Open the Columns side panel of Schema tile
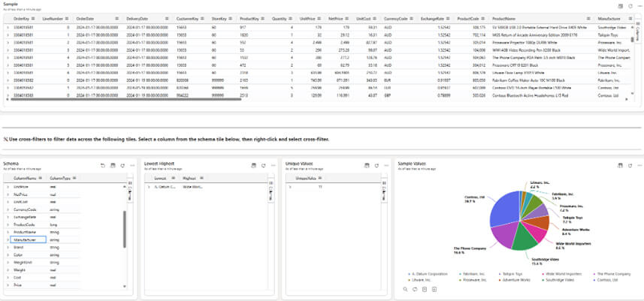644x301 pixels. [130, 191]
